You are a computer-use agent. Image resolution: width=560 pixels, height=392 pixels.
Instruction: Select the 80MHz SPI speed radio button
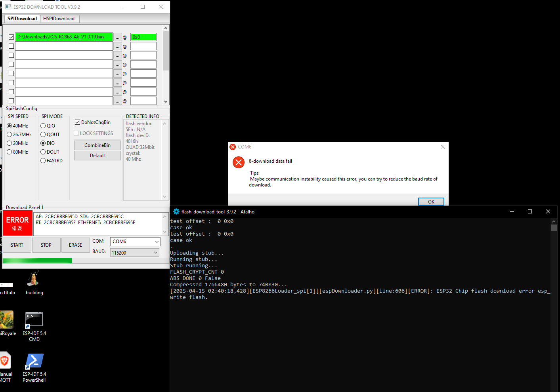(x=10, y=152)
